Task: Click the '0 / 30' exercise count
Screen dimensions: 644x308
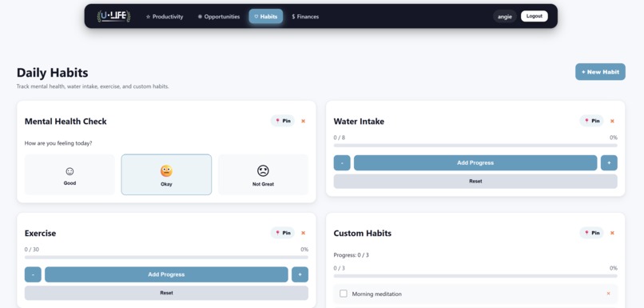Action: (32, 250)
